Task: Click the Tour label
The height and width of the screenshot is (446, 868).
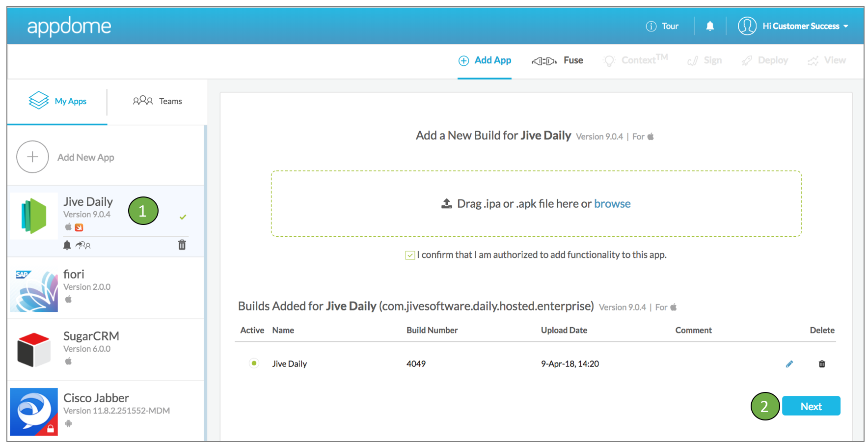Action: pyautogui.click(x=670, y=27)
